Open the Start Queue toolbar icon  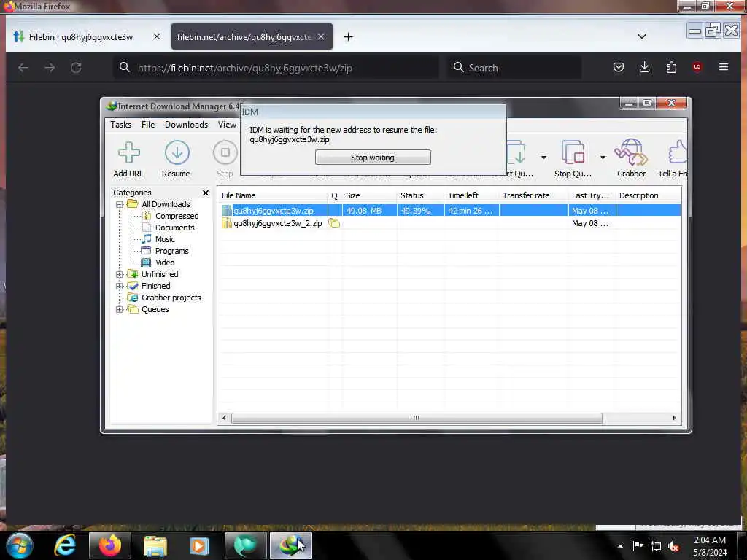(x=516, y=159)
